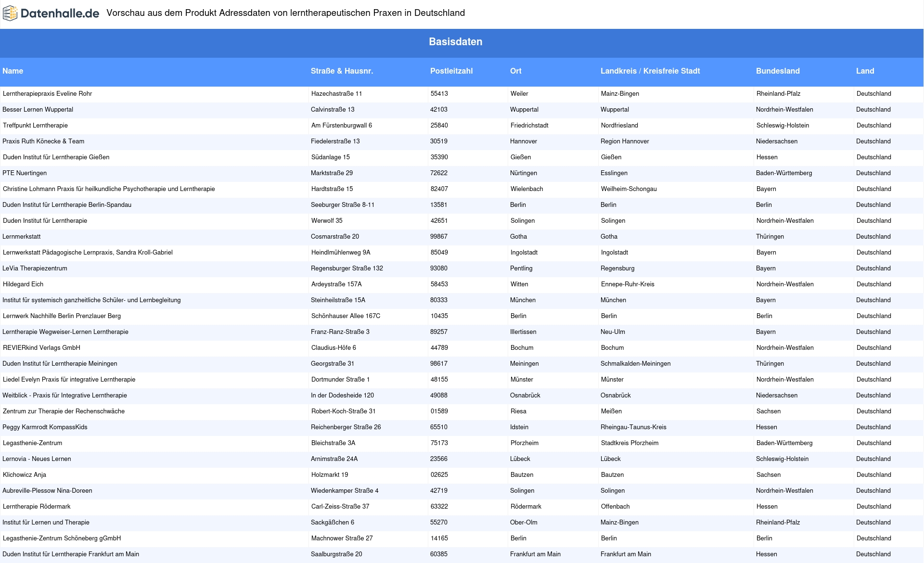Click the Idstein town cell
This screenshot has width=924, height=563.
tap(519, 427)
